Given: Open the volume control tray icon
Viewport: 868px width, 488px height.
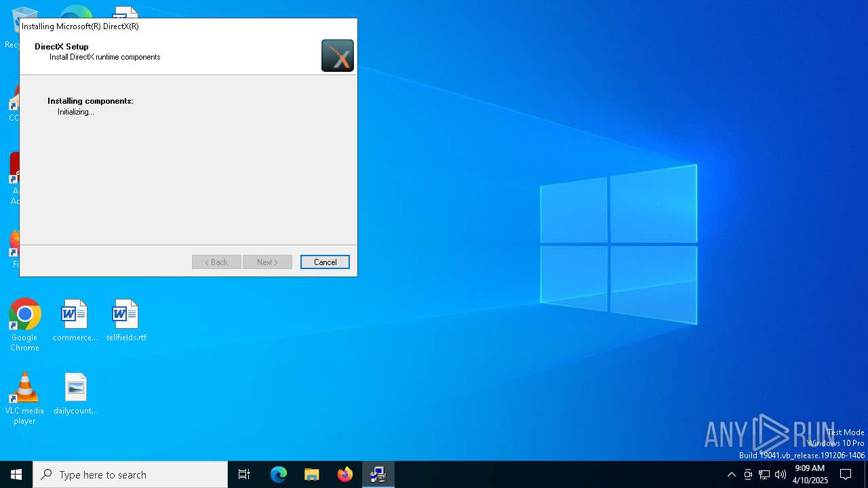Looking at the screenshot, I should click(x=781, y=474).
